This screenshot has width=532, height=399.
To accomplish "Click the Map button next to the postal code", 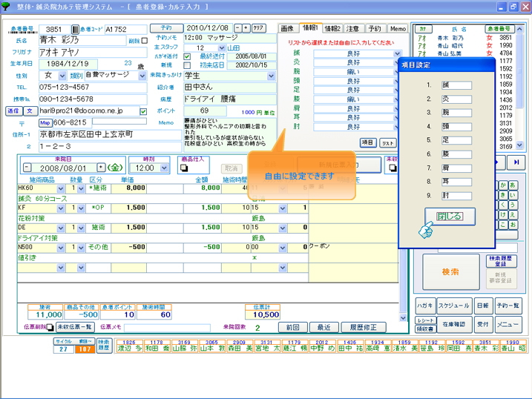I will pyautogui.click(x=45, y=122).
